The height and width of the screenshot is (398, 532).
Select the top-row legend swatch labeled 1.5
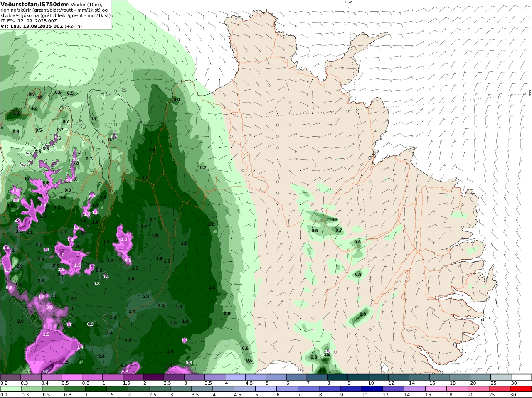(133, 377)
